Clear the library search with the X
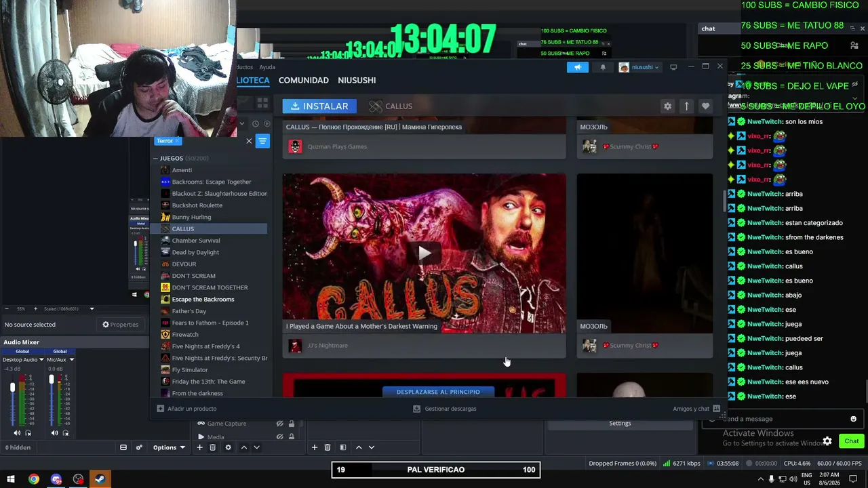The height and width of the screenshot is (488, 868). [x=249, y=141]
